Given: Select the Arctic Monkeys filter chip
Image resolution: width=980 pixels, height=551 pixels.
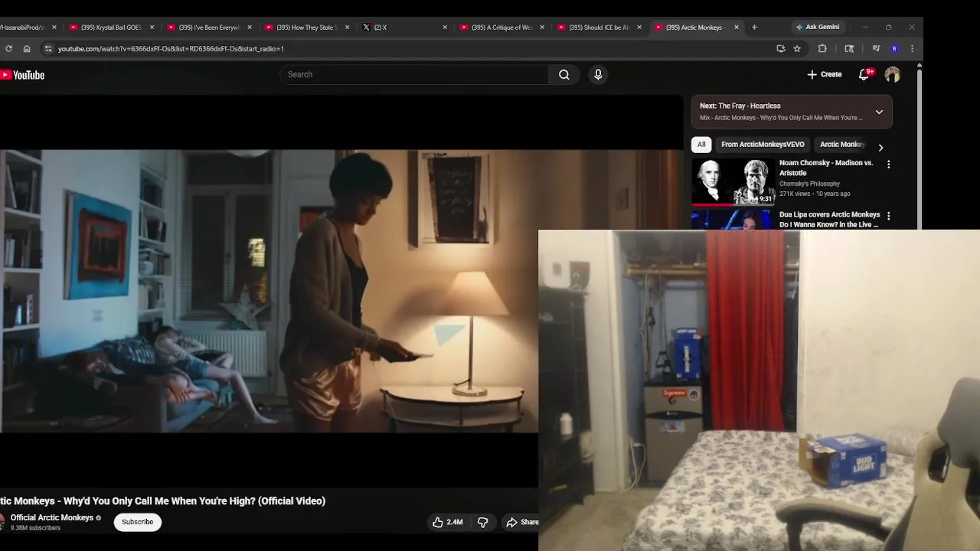Looking at the screenshot, I should click(x=842, y=144).
